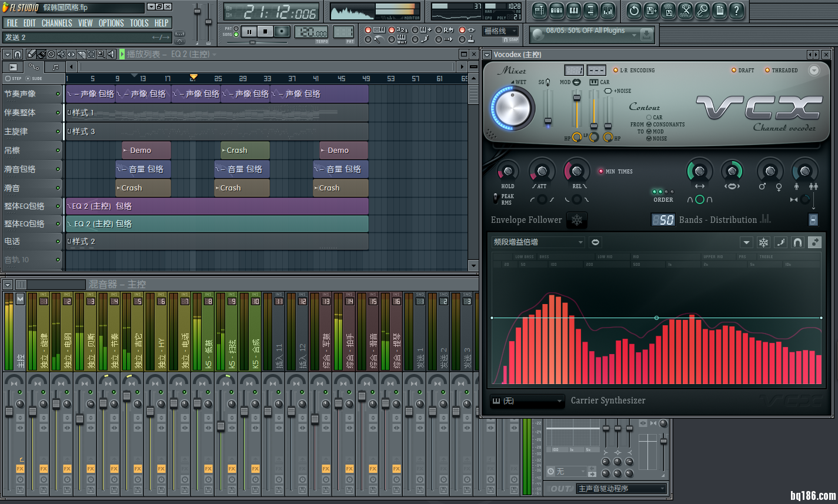Pause playback with the pause button
Screen dimensions: 838x504
248,32
